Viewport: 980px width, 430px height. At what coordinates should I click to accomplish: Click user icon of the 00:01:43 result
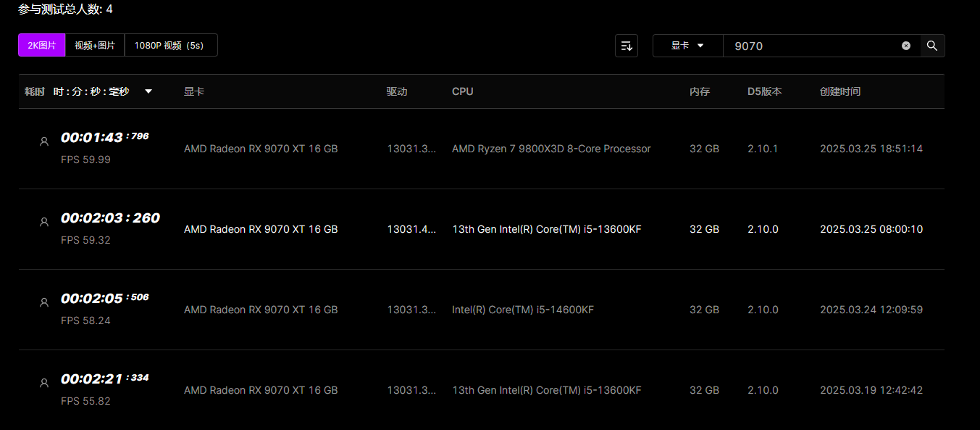[43, 141]
